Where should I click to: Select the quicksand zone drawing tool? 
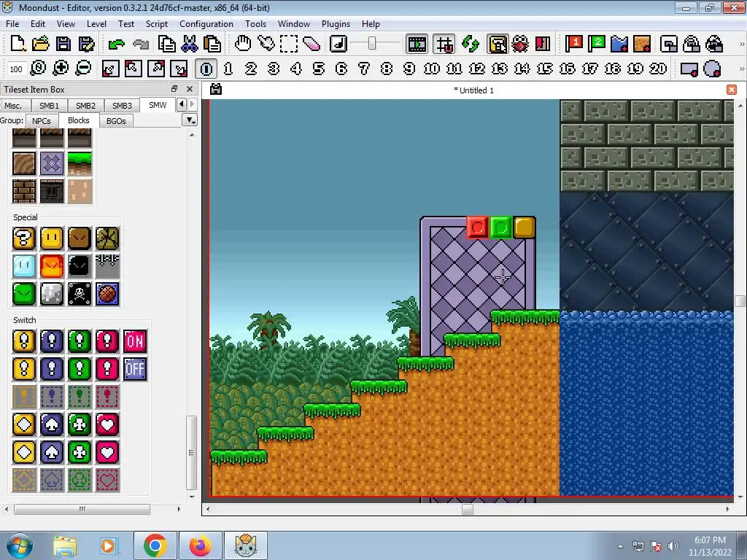tap(642, 44)
